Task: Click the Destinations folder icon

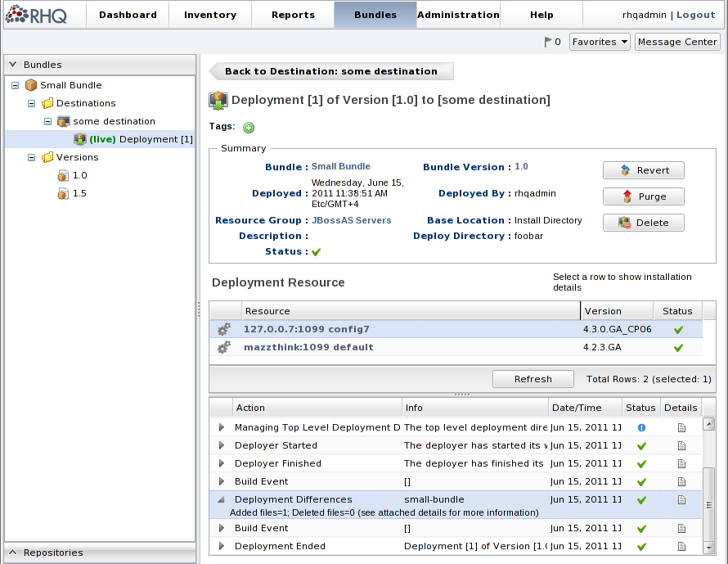Action: click(47, 103)
